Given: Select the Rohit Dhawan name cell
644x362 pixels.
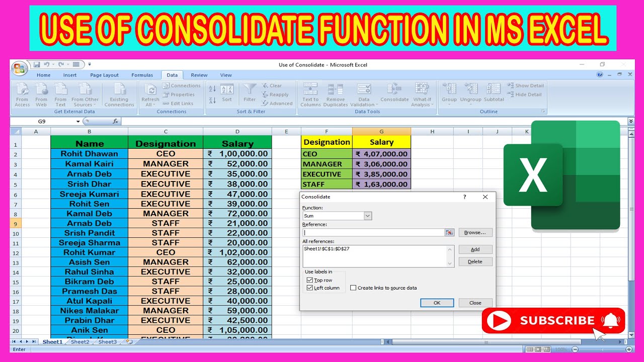Looking at the screenshot, I should click(89, 154).
